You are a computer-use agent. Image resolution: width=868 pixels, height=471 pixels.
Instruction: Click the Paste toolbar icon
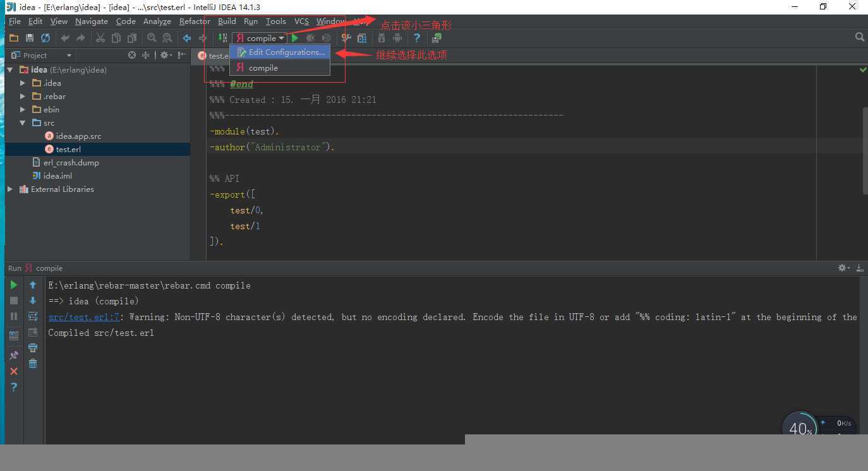[131, 38]
